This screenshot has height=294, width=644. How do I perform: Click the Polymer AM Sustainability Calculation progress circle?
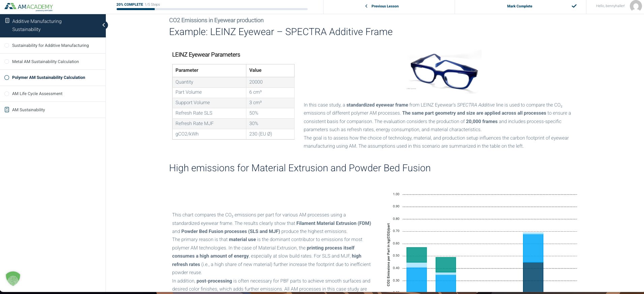(x=7, y=78)
